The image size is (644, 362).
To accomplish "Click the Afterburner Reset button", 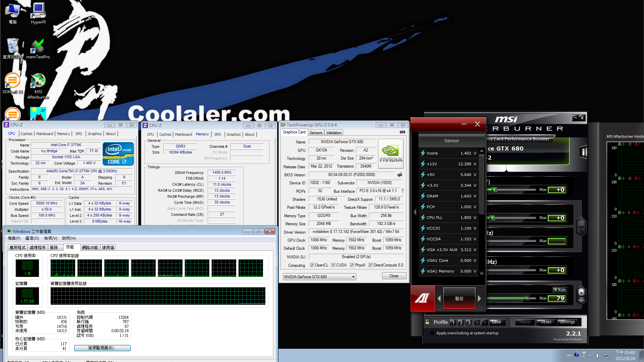I will tap(546, 322).
